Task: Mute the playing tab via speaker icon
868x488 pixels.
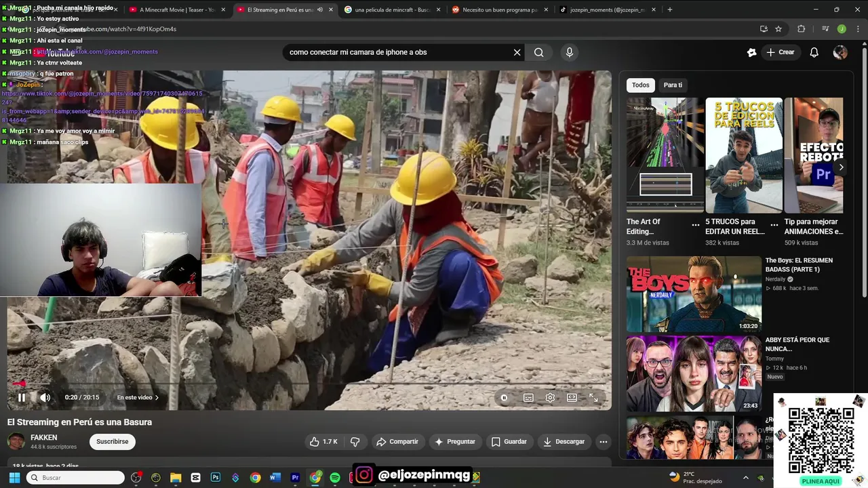Action: (320, 9)
